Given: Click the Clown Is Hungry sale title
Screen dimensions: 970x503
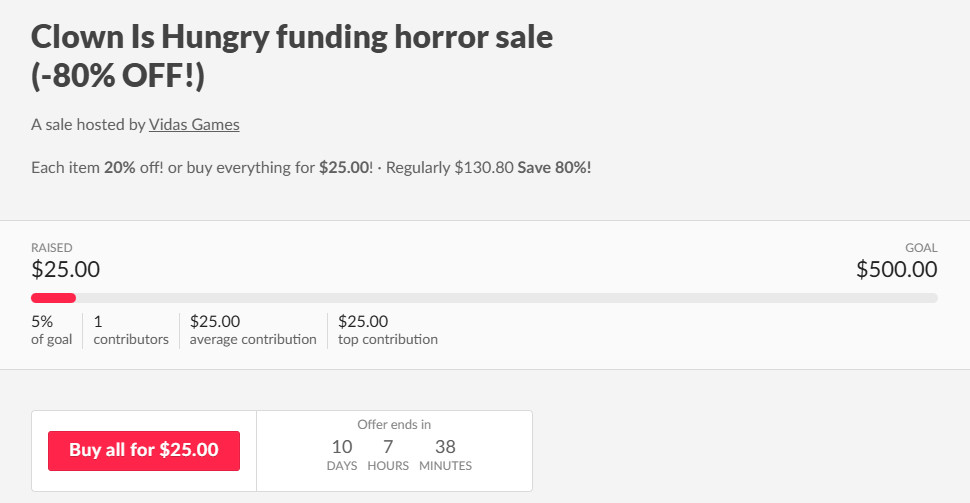Looking at the screenshot, I should tap(291, 56).
